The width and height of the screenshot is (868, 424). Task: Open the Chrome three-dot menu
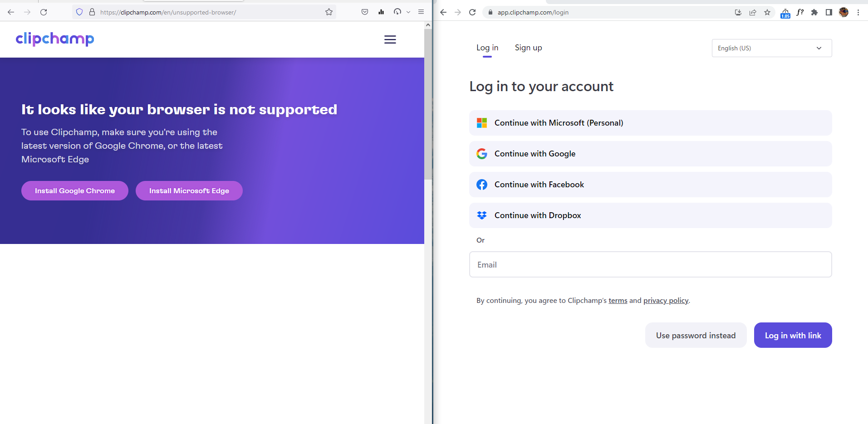coord(859,12)
